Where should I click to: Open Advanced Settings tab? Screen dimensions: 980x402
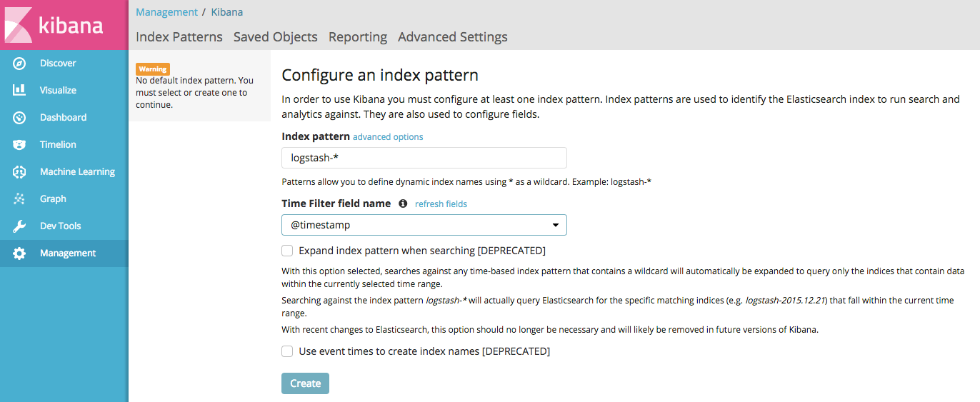tap(453, 37)
